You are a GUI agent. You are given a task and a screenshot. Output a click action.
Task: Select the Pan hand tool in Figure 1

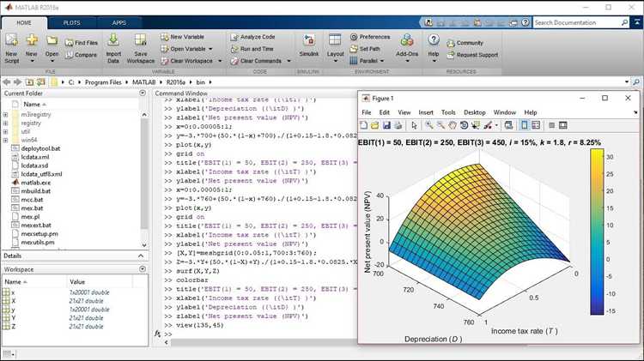(x=453, y=125)
